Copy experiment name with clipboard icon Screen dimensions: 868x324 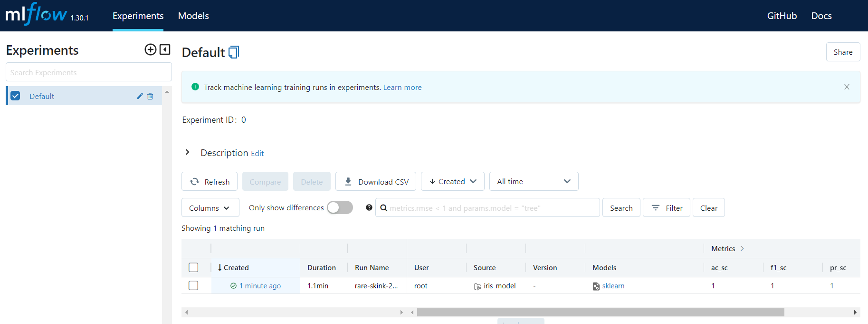234,52
